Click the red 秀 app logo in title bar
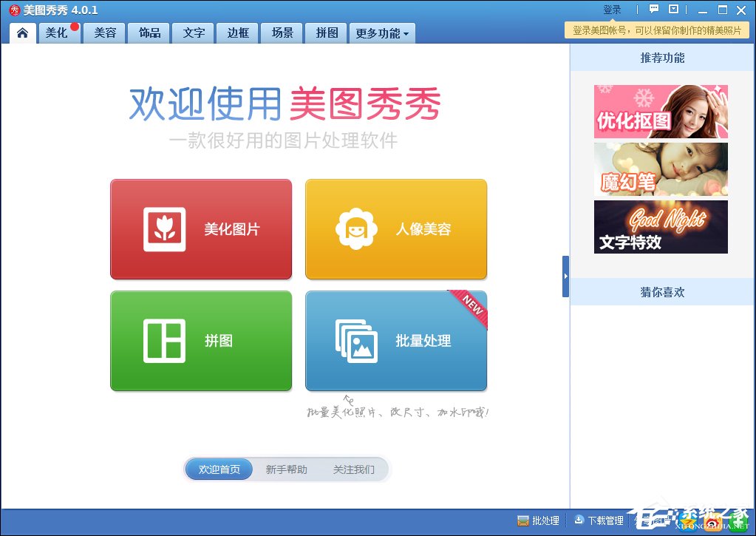Screen dimensions: 756x536 point(15,10)
